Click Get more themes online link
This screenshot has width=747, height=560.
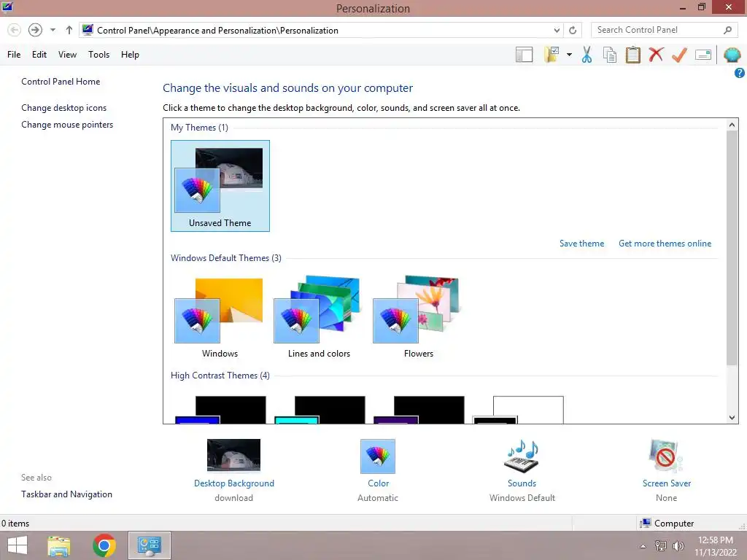click(665, 244)
